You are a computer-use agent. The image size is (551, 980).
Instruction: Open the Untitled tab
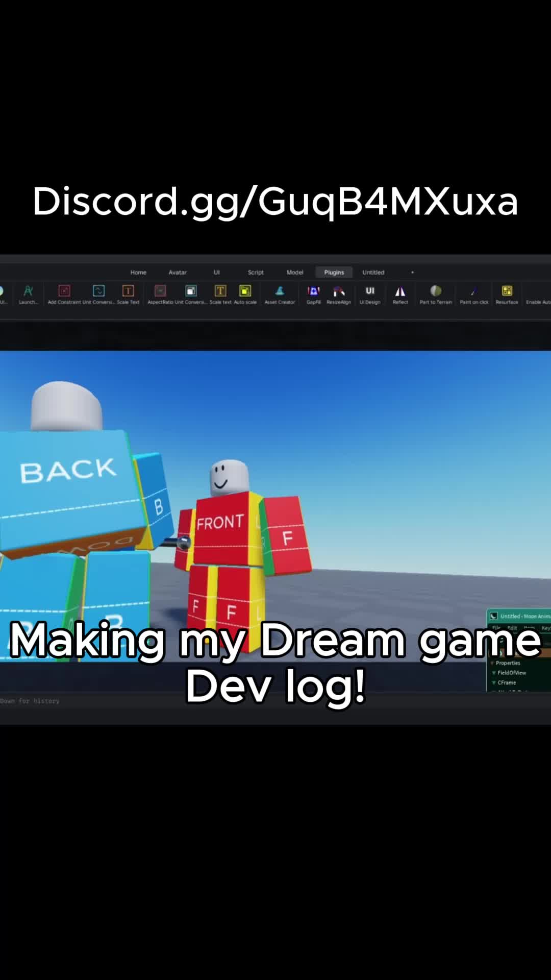click(x=373, y=273)
